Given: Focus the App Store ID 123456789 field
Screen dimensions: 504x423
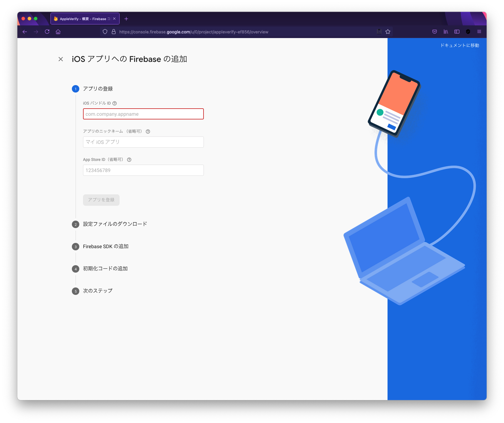Looking at the screenshot, I should tap(143, 170).
